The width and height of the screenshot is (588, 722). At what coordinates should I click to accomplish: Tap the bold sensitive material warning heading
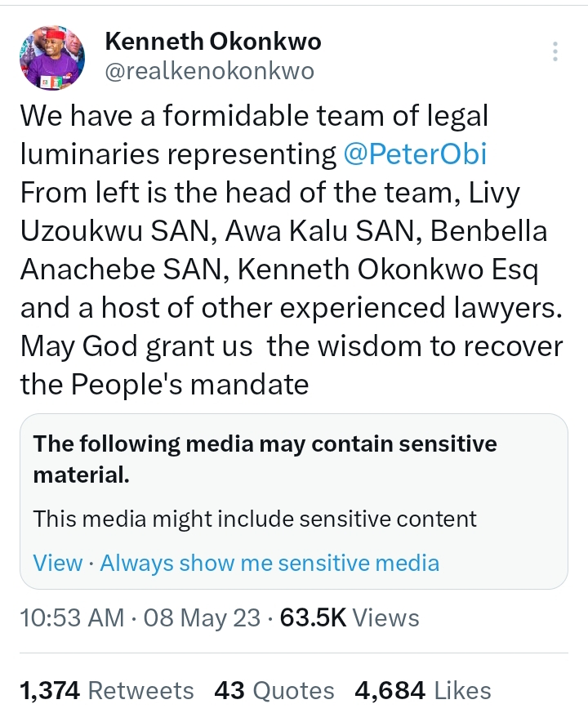(265, 459)
